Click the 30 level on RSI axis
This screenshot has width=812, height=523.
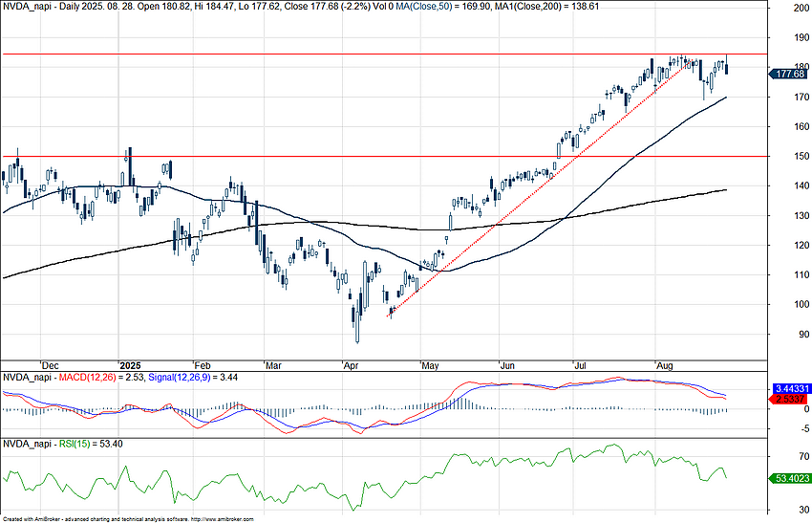click(804, 510)
